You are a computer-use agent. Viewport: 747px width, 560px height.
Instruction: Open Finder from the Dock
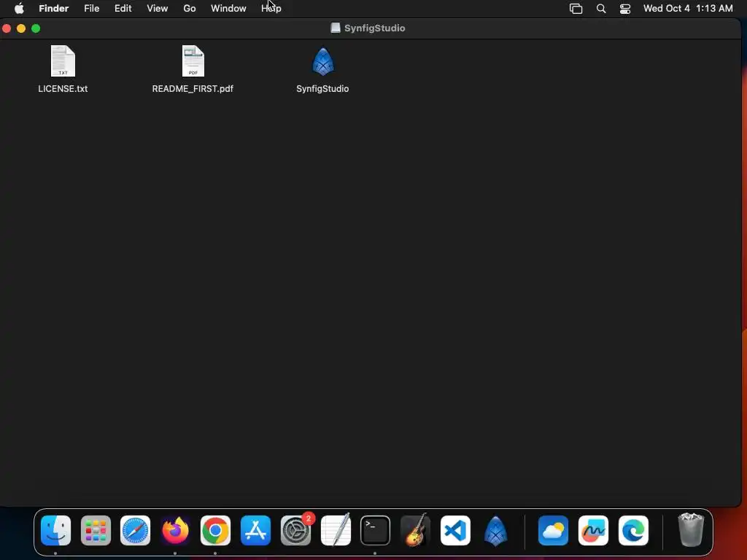pyautogui.click(x=55, y=530)
